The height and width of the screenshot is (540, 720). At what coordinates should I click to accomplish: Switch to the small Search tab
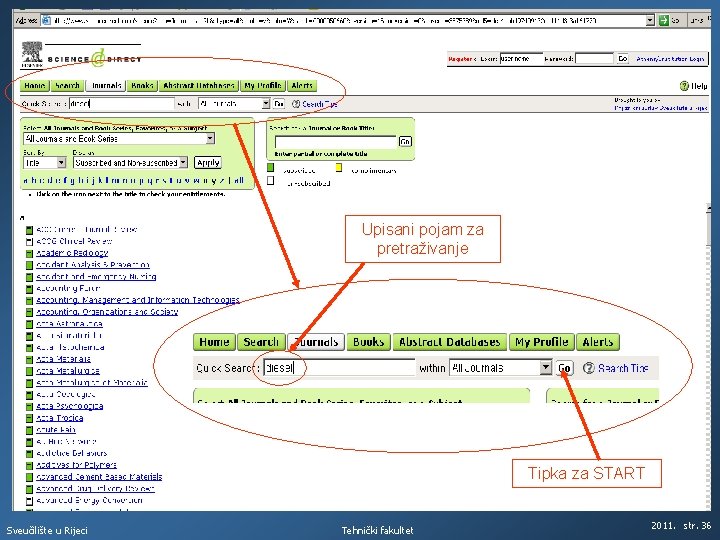pyautogui.click(x=67, y=85)
